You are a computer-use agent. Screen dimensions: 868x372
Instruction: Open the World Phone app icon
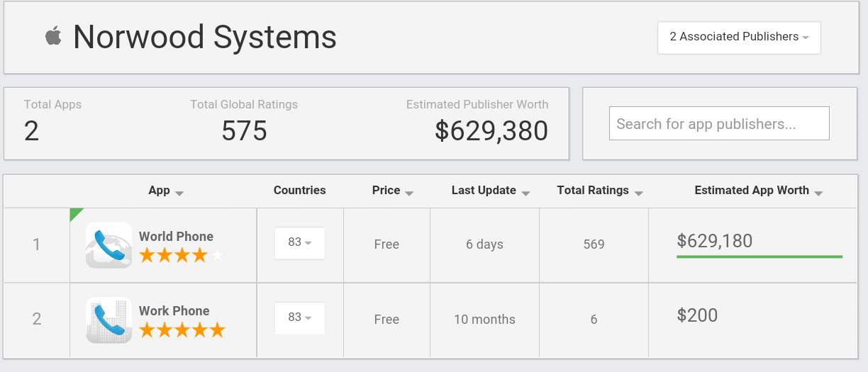click(x=108, y=245)
